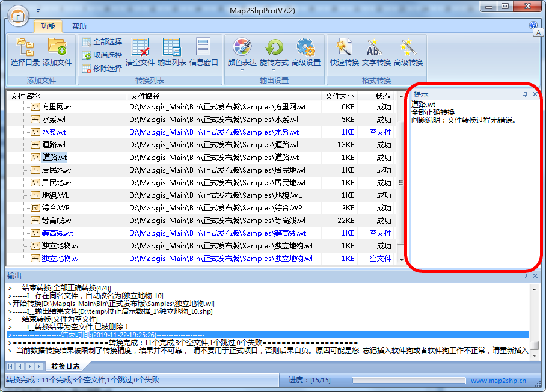This screenshot has width=546, height=392.
Task: Go to last log tab arrow
Action: point(39,366)
